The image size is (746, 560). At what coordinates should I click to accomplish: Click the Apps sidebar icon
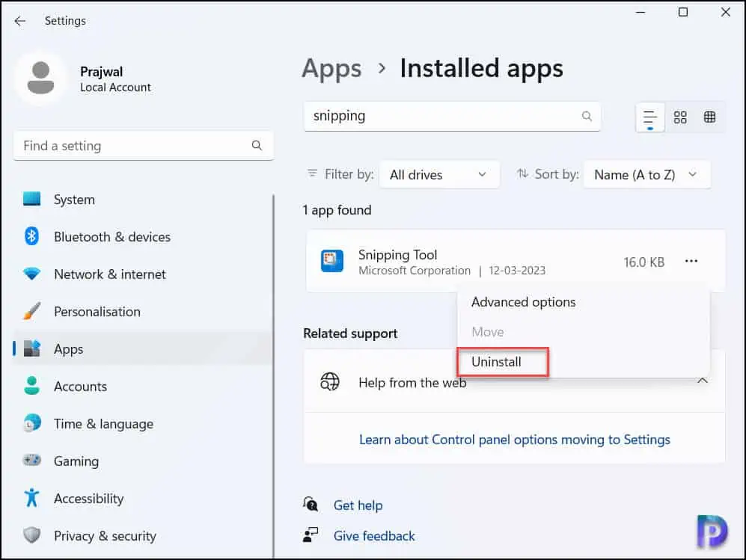[x=32, y=348]
